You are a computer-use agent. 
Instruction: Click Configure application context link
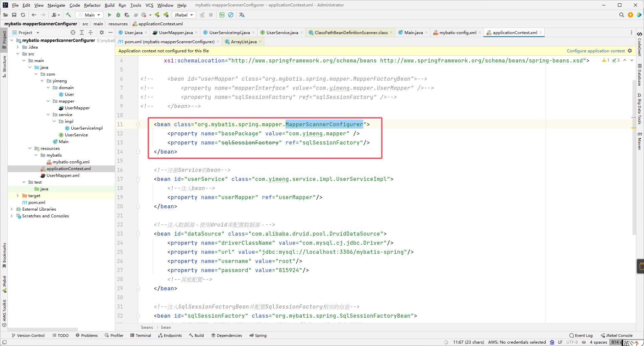[x=596, y=51]
